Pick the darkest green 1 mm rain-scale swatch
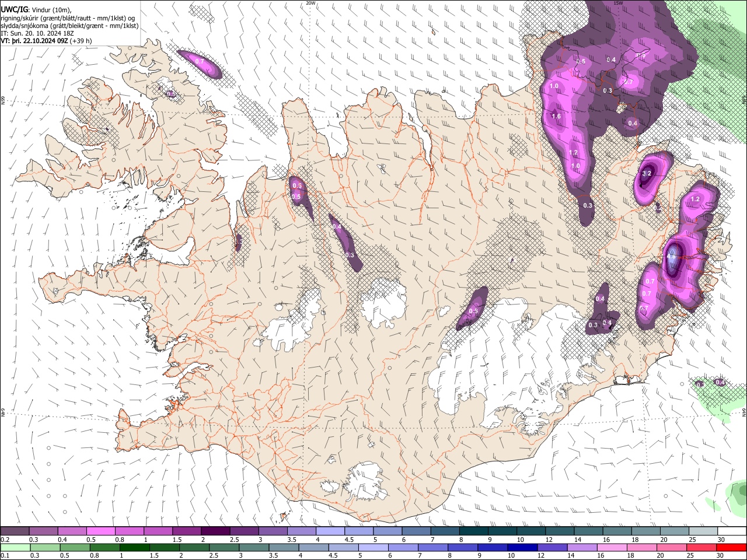 point(134,548)
